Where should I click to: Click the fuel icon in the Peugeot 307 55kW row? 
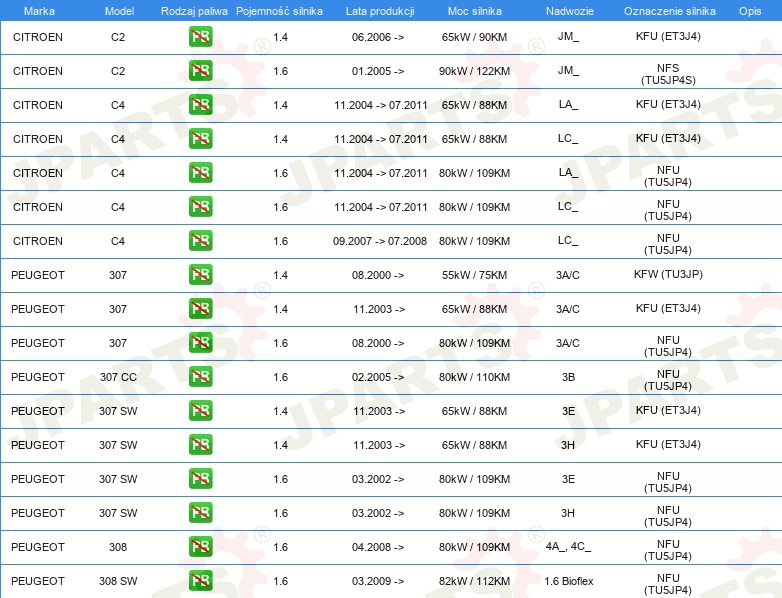click(x=200, y=274)
